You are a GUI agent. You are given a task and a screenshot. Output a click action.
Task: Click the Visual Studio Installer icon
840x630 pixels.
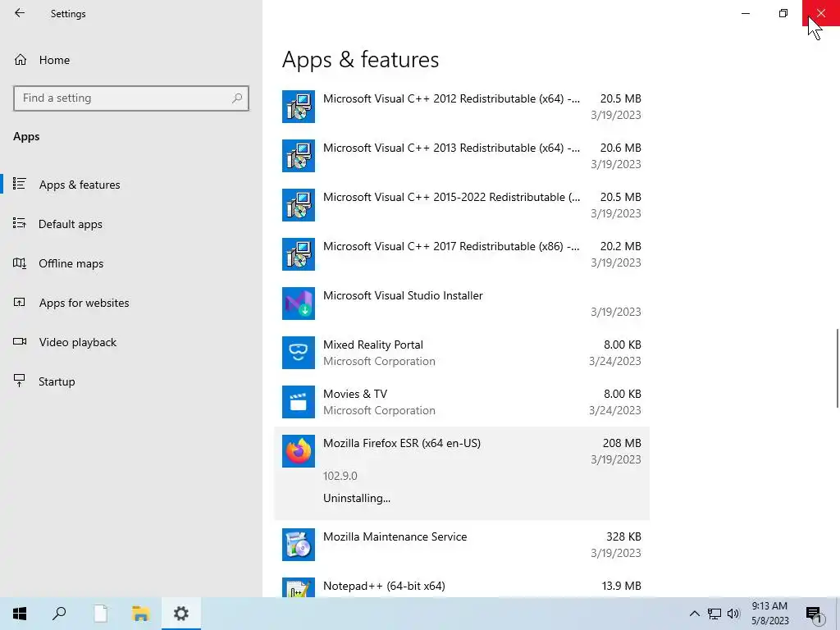coord(299,304)
